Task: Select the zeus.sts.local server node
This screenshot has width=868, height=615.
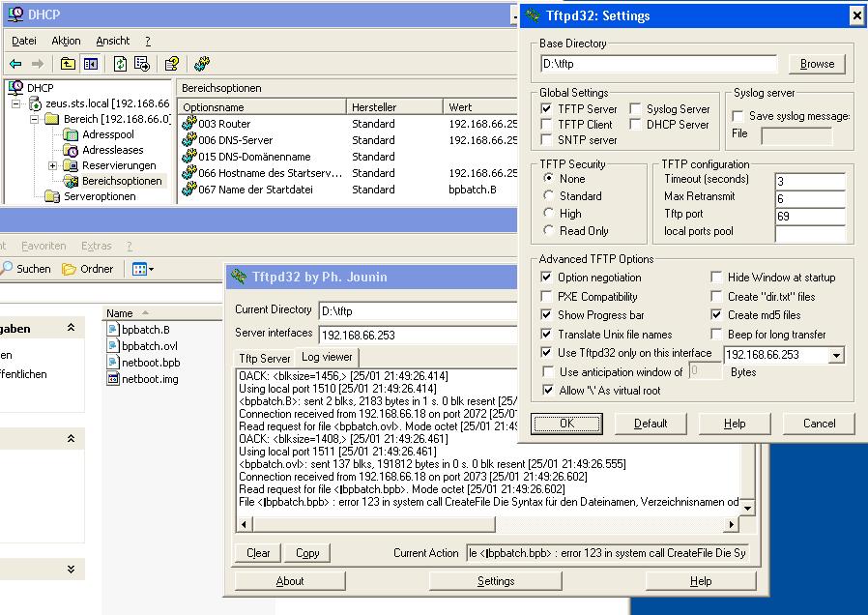Action: 107,103
